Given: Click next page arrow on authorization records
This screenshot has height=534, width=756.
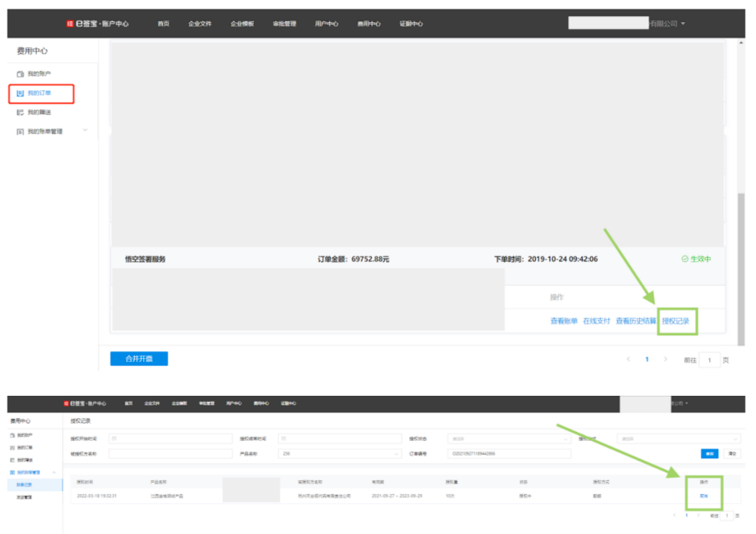Looking at the screenshot, I should tap(698, 515).
